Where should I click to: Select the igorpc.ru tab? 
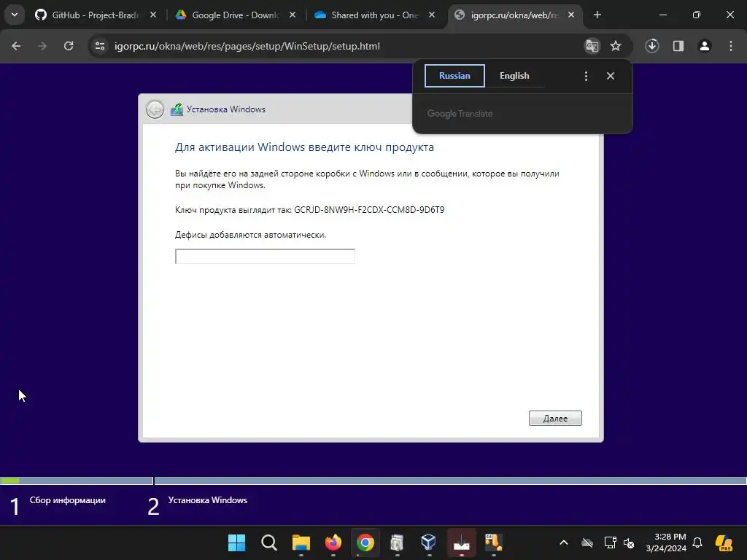click(514, 15)
